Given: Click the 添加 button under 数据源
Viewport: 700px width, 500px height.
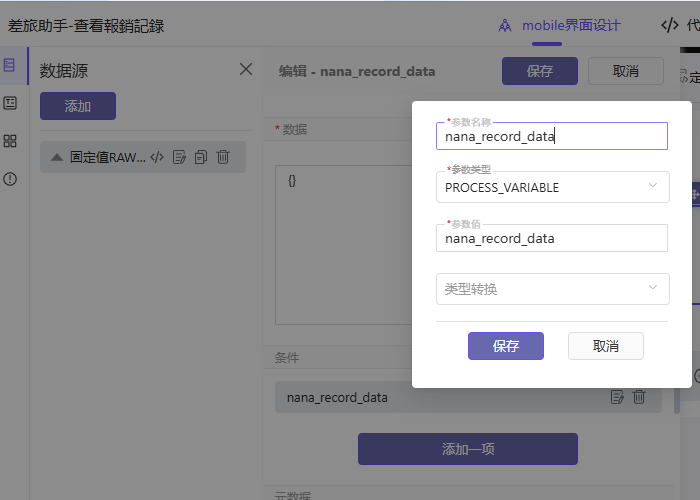Looking at the screenshot, I should (77, 106).
